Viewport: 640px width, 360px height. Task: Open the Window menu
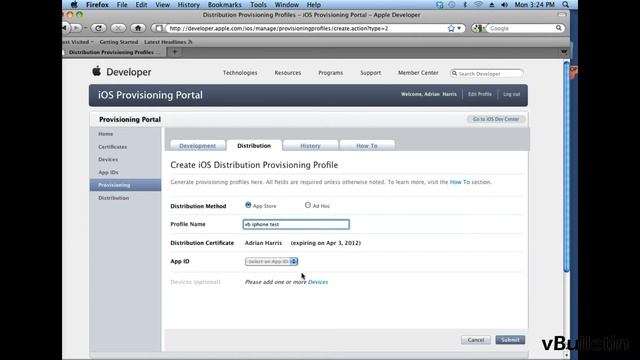tap(287, 4)
